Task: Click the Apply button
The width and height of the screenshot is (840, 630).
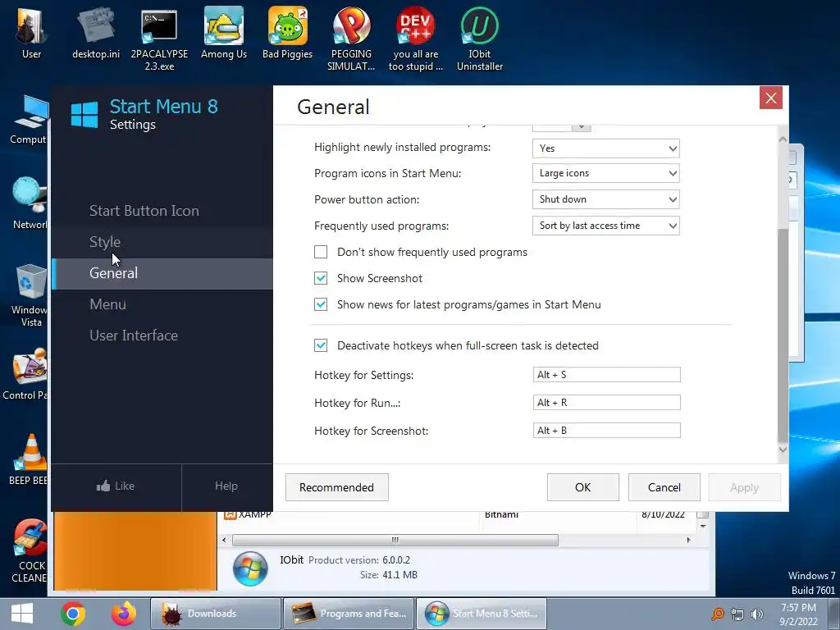Action: [x=745, y=487]
